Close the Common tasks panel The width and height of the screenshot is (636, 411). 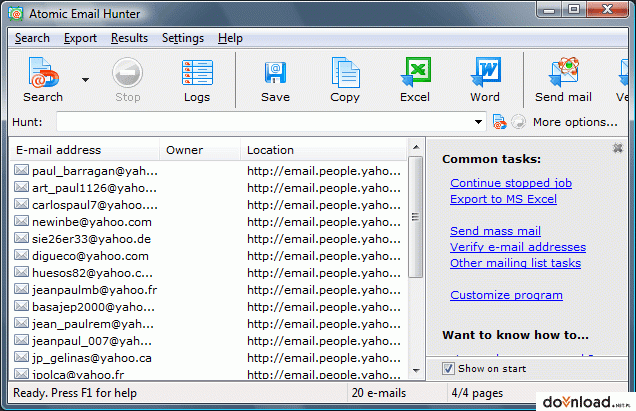click(x=618, y=148)
